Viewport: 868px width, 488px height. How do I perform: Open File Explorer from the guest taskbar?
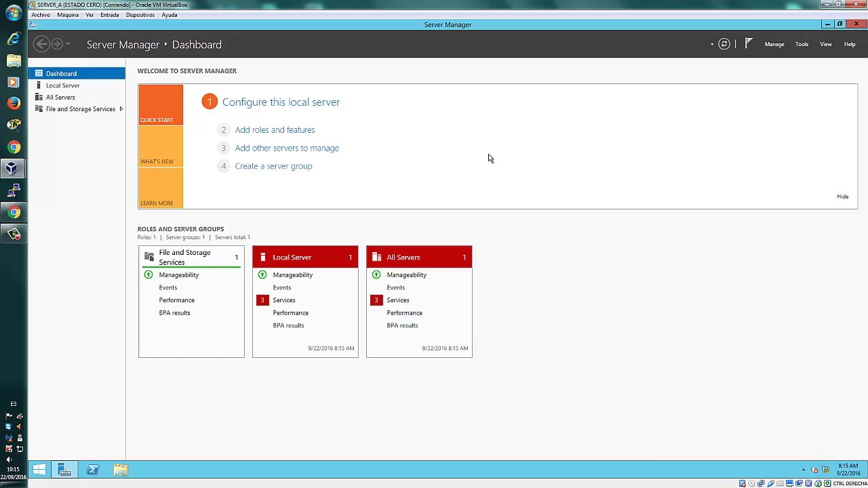[x=121, y=469]
